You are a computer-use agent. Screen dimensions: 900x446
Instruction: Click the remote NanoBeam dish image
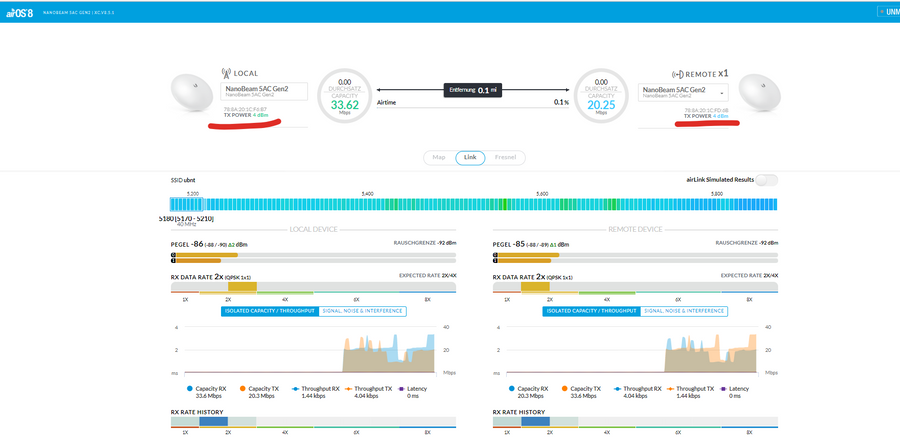click(759, 94)
